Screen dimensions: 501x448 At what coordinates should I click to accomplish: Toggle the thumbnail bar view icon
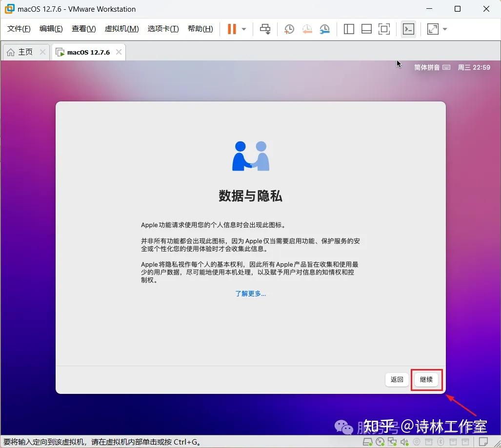[x=366, y=29]
